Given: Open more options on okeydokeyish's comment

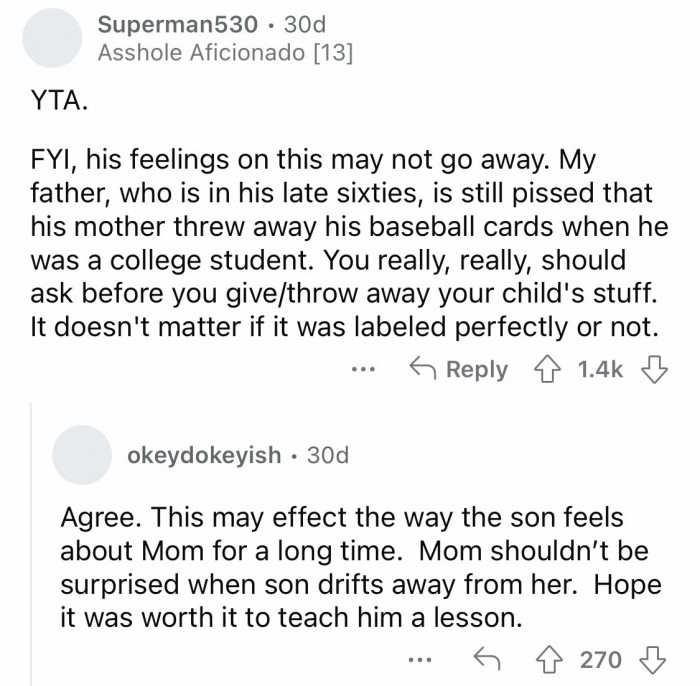Looking at the screenshot, I should click(424, 659).
